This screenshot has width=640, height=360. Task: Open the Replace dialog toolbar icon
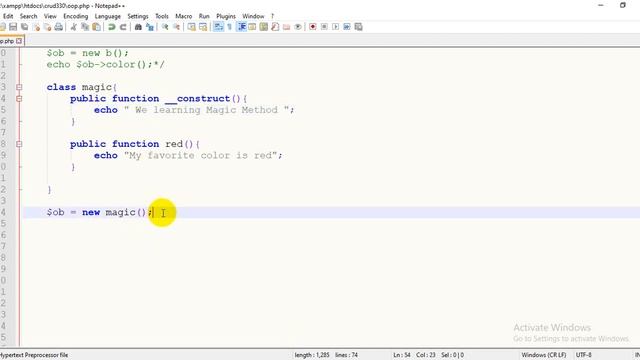pos(150,27)
